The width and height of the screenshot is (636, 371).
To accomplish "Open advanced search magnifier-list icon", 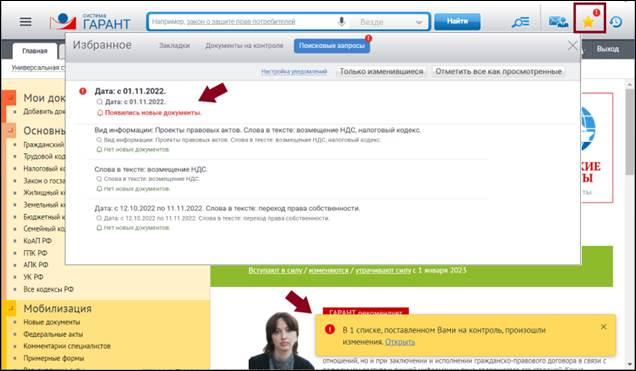I will pyautogui.click(x=520, y=22).
